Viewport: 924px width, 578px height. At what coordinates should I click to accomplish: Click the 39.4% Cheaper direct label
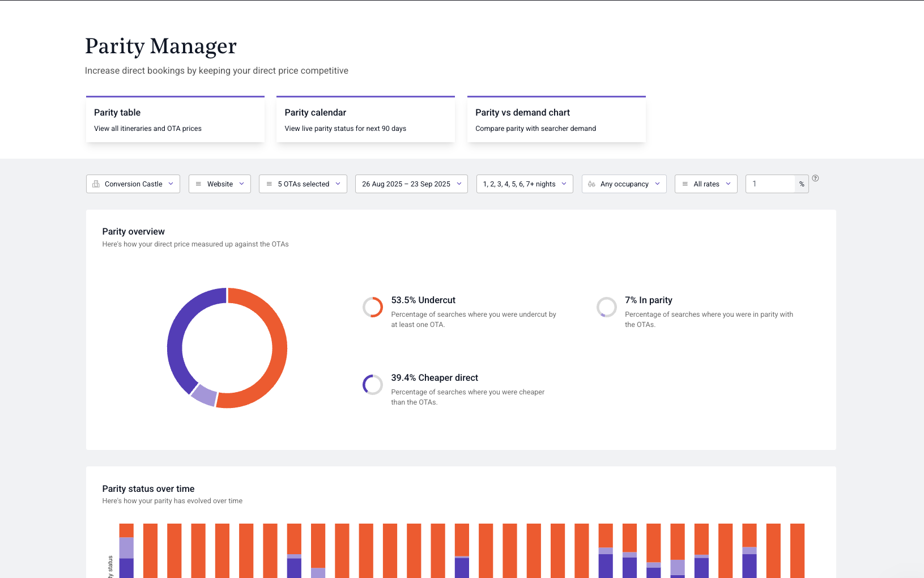click(435, 378)
